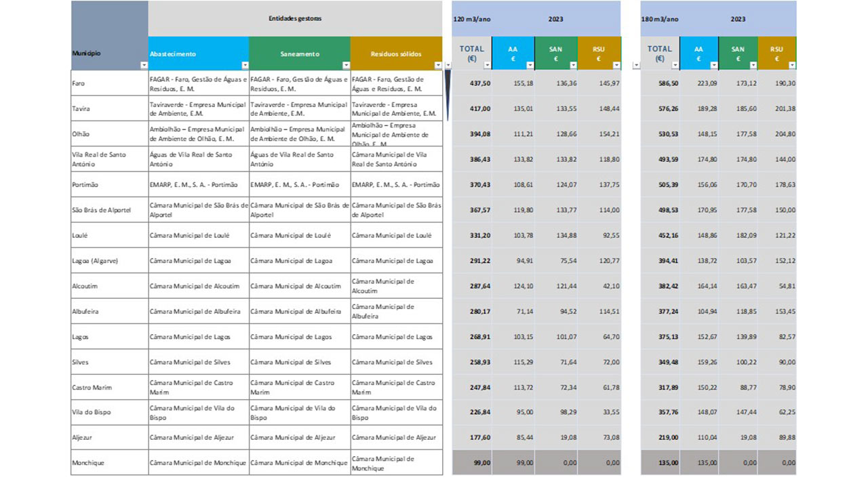
Task: Click 'Câmara Municipal de Loulé' in the Saneamento column
Action: (300, 235)
